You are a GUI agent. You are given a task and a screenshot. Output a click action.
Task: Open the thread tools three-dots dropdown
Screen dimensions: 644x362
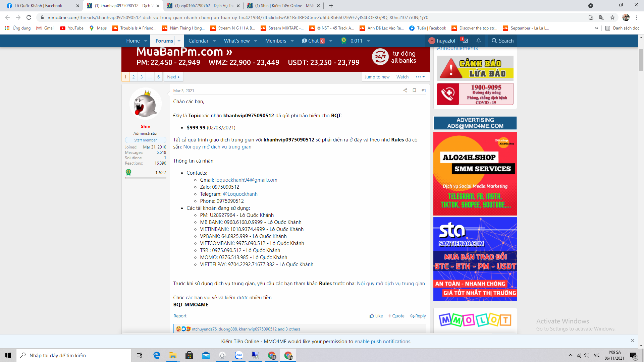420,77
